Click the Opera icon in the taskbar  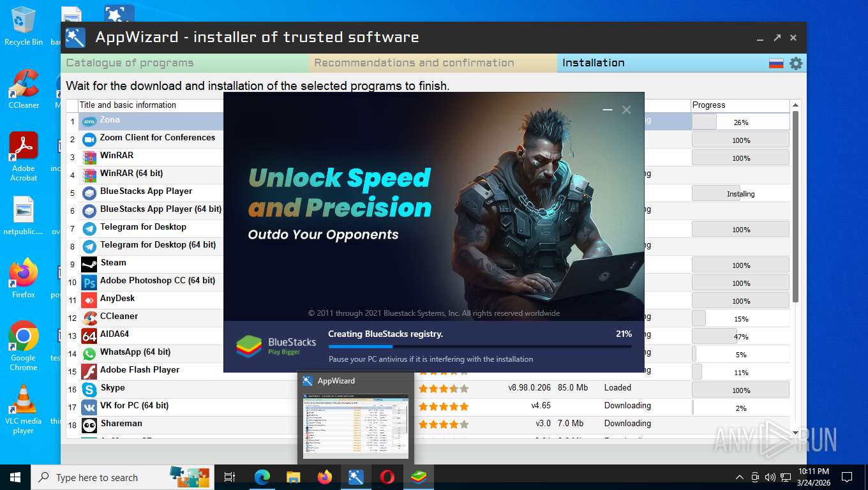[x=387, y=477]
